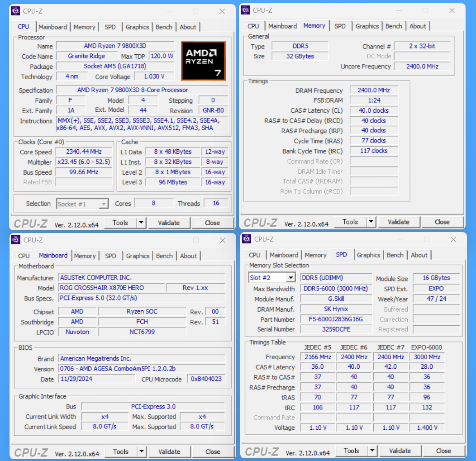
Task: Open SPD tab in the Memory window
Action: (x=340, y=26)
